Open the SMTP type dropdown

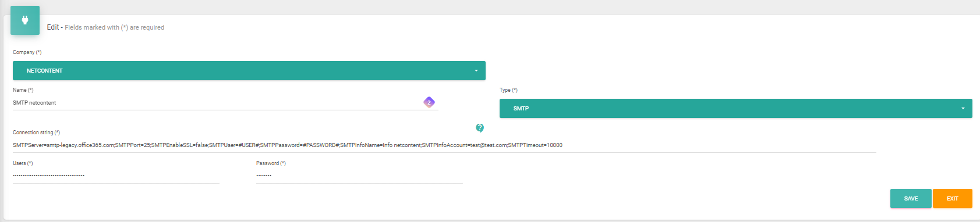pyautogui.click(x=736, y=108)
